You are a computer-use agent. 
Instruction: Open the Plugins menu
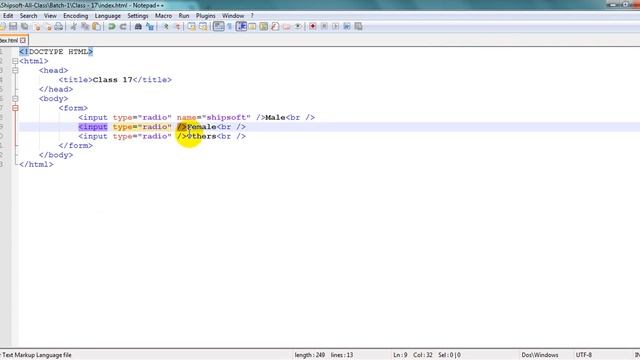(205, 16)
